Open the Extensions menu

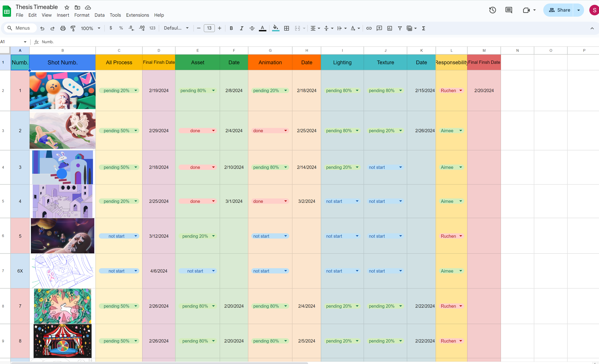137,15
